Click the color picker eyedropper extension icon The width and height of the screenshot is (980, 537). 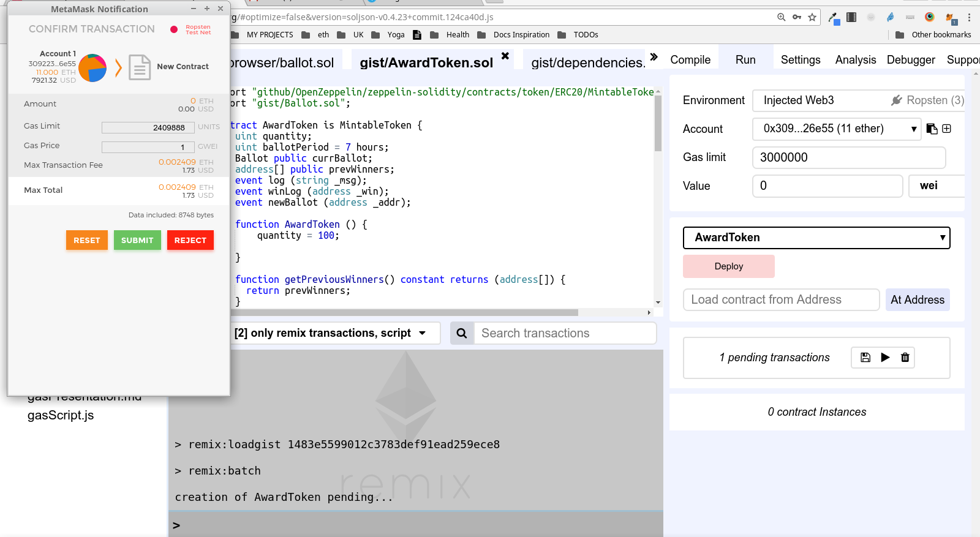834,18
